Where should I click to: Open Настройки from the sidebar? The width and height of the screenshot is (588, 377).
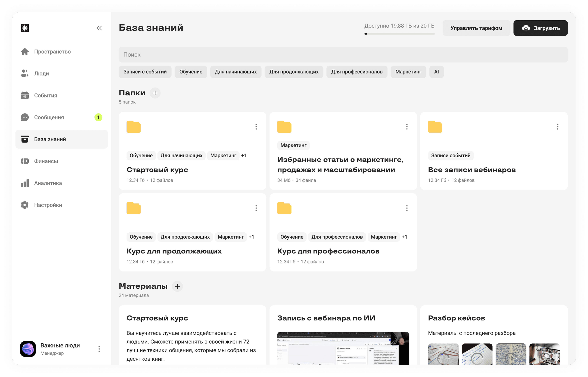[x=48, y=205]
